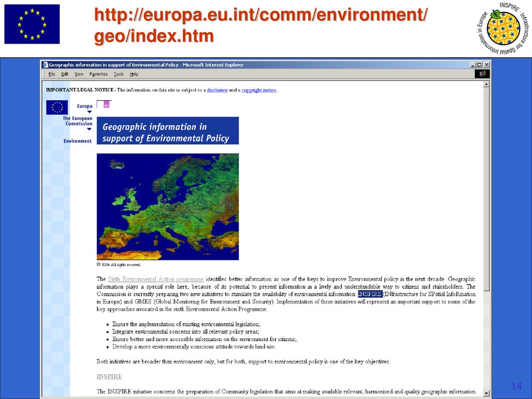Viewport: 532px width, 399px height.
Task: Click the arrow below The European Commission
Action: point(89,129)
